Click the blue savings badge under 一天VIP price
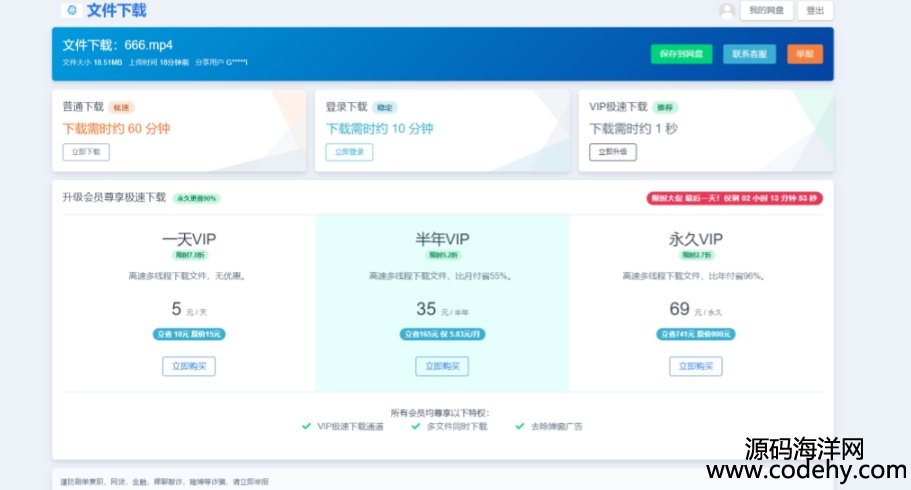911x490 pixels. point(189,334)
